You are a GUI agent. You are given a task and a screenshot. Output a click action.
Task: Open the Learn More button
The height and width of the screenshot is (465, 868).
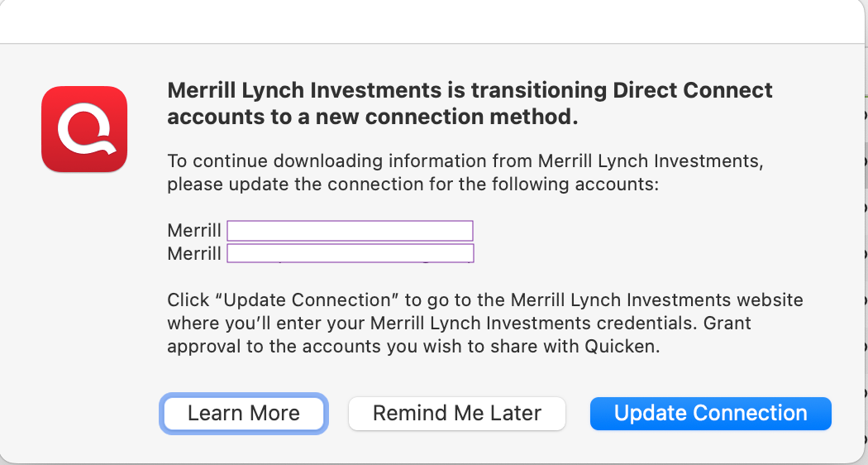click(x=244, y=413)
